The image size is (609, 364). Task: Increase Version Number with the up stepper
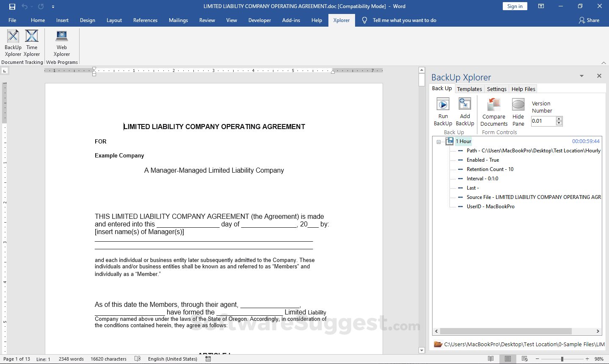tap(559, 119)
